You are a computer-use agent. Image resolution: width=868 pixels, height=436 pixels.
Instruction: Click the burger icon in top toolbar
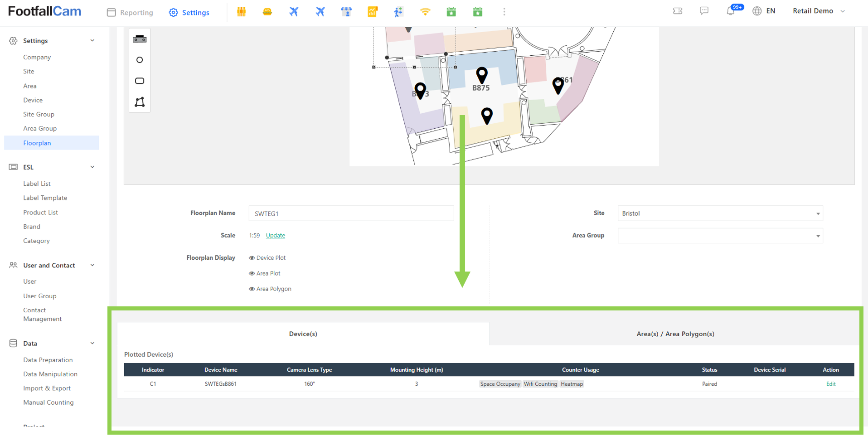click(267, 12)
